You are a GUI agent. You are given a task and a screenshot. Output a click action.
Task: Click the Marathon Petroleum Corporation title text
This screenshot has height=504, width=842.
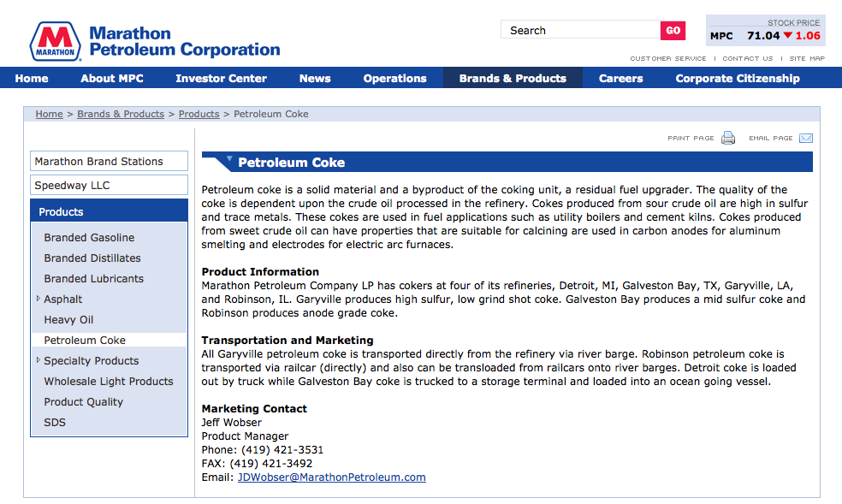coord(184,41)
